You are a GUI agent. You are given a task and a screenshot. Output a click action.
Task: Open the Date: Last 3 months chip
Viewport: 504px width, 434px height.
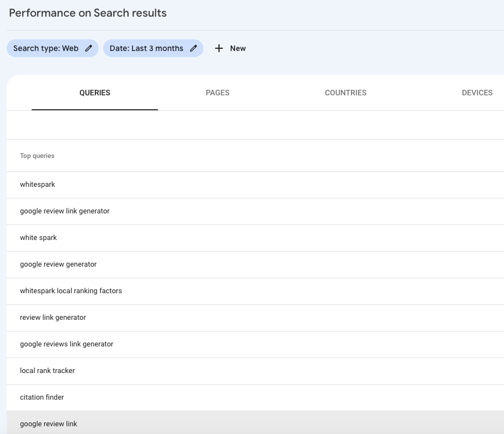(x=146, y=48)
